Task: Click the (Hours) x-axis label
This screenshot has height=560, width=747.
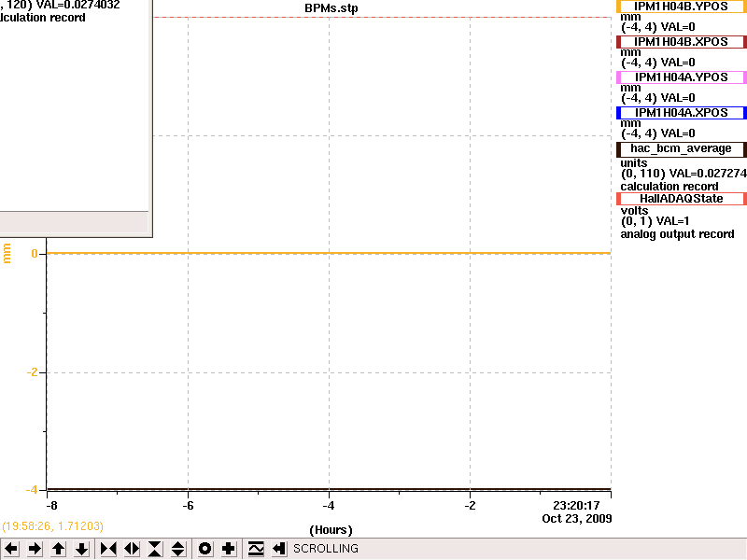Action: [331, 530]
